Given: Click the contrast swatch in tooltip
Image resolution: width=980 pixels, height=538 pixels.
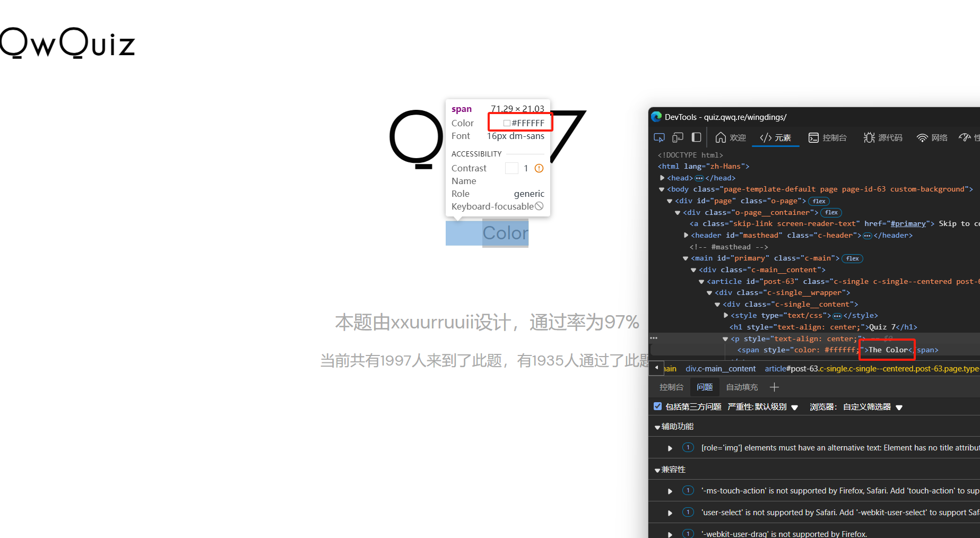Looking at the screenshot, I should point(511,168).
